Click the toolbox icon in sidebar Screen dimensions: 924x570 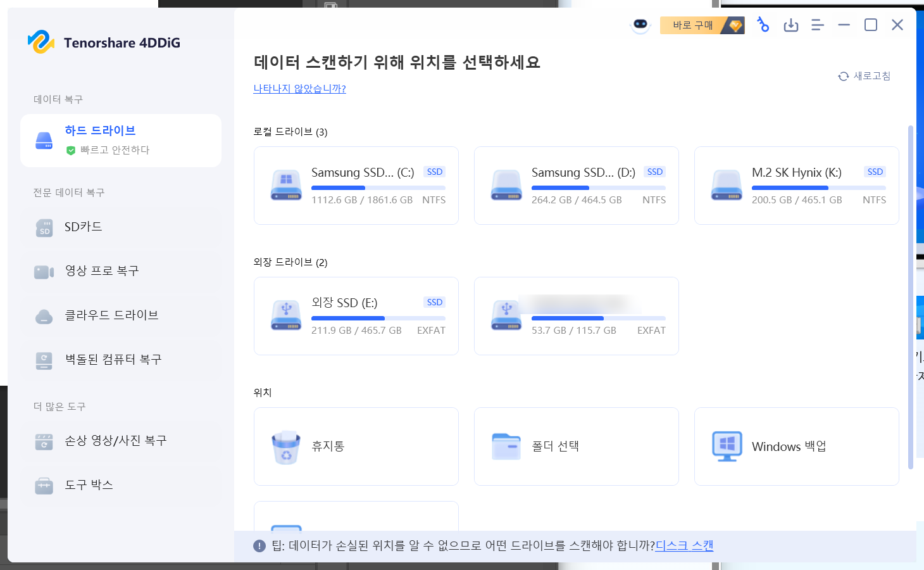44,486
